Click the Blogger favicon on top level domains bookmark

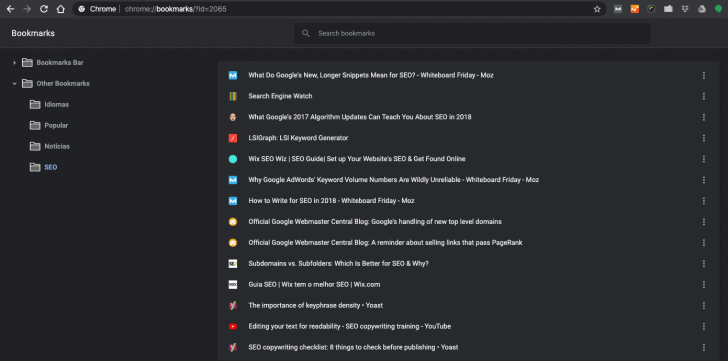coord(233,222)
